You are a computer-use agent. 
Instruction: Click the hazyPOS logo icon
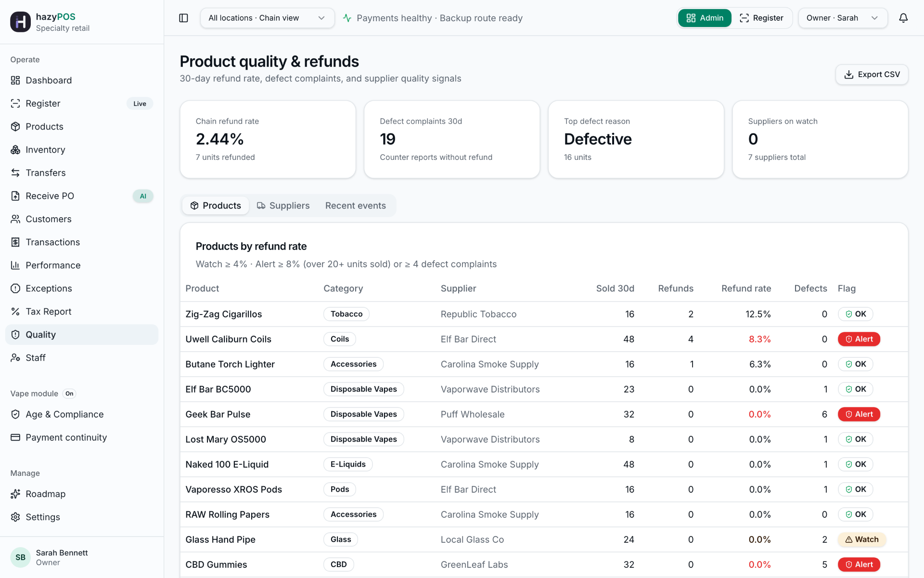coord(20,22)
